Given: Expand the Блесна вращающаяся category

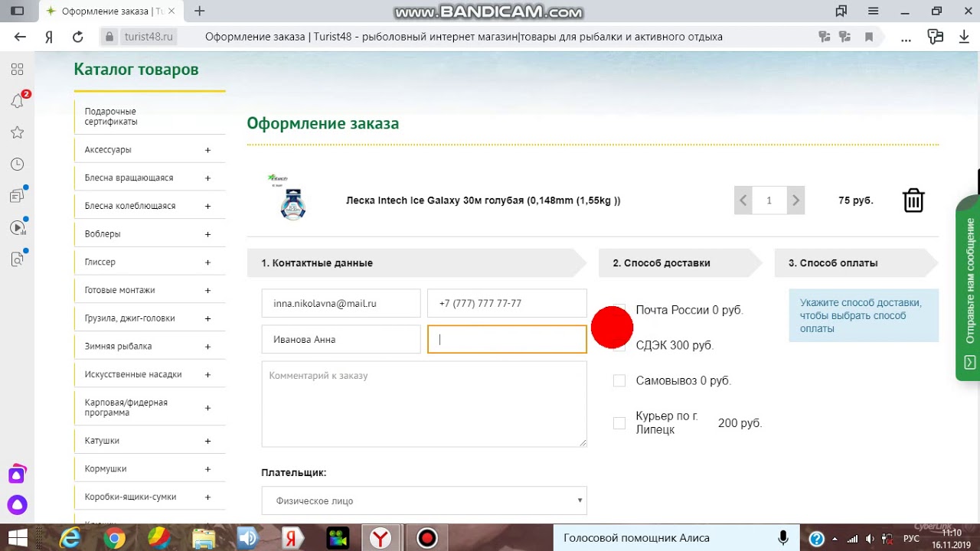Looking at the screenshot, I should coord(207,178).
